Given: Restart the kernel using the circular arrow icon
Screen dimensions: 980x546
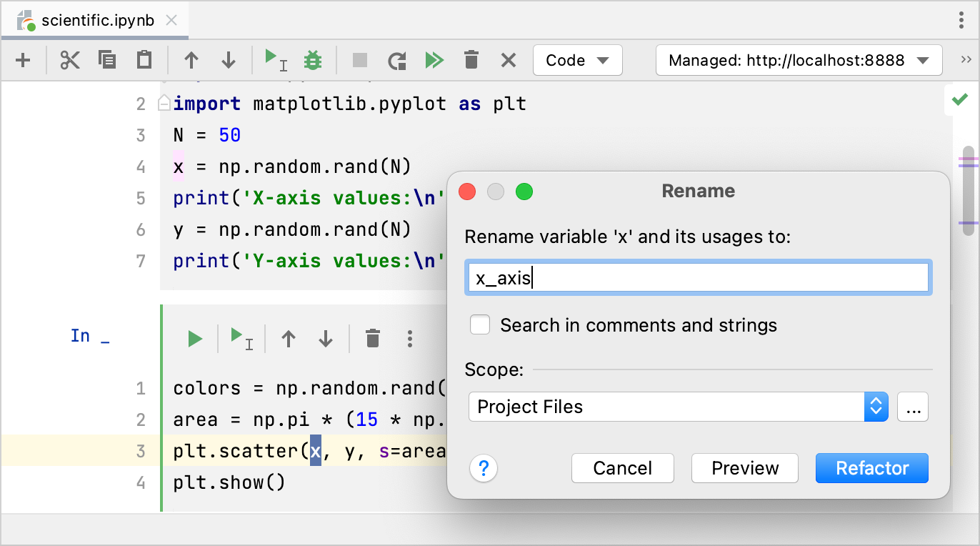Looking at the screenshot, I should click(x=397, y=60).
